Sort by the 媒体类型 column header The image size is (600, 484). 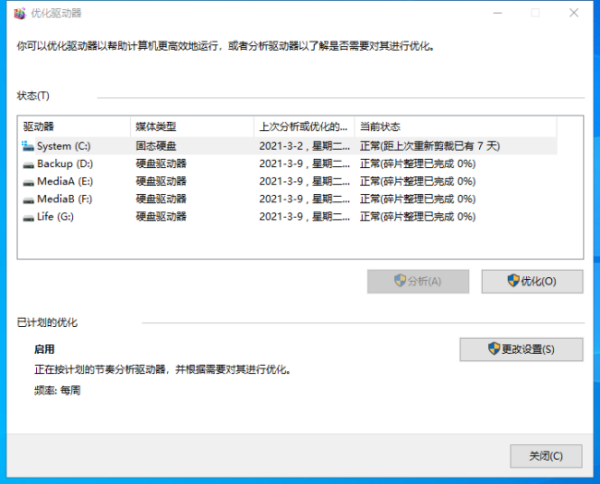pyautogui.click(x=192, y=126)
